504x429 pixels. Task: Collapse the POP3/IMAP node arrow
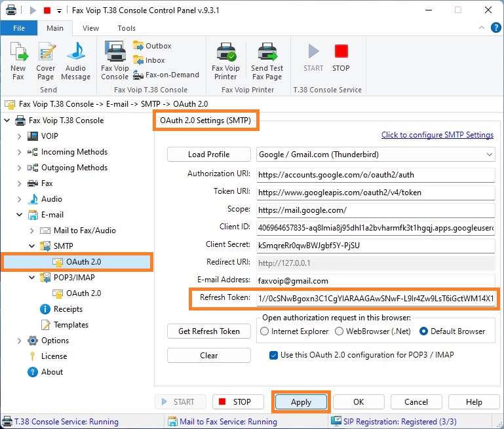[x=32, y=278]
